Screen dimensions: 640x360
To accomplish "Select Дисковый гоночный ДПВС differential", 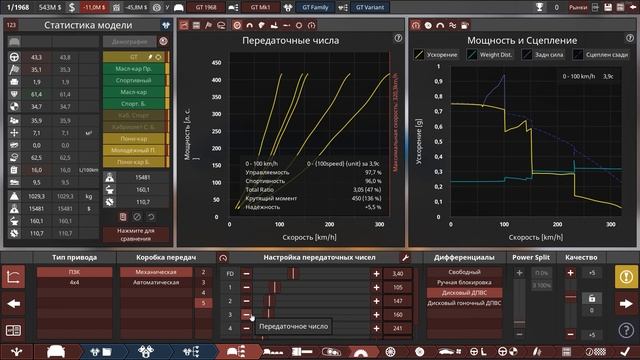I will pos(464,303).
